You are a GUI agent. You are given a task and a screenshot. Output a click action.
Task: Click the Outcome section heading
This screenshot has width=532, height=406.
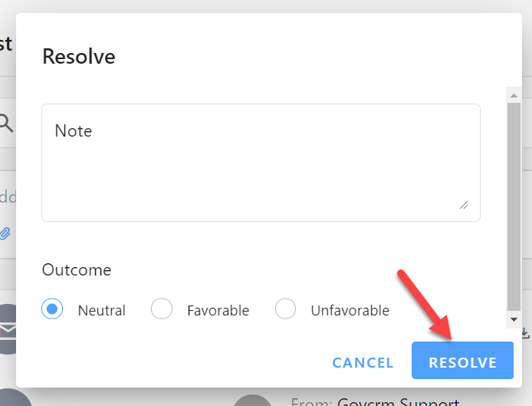pyautogui.click(x=77, y=270)
